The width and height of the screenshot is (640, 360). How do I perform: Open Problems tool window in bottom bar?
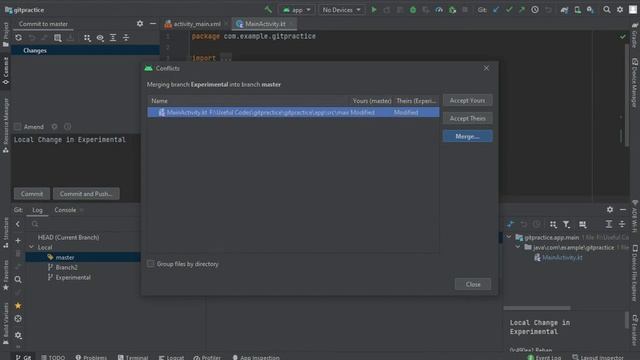91,357
